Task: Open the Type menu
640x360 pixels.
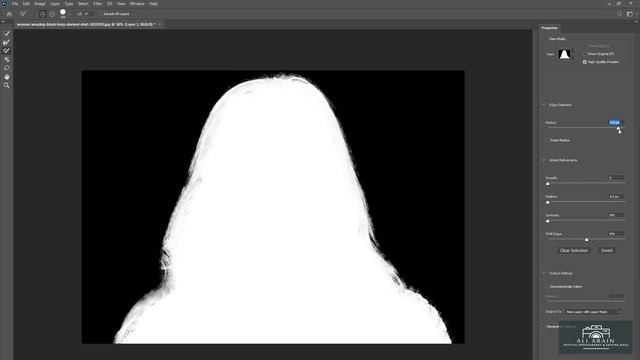Action: coord(69,4)
